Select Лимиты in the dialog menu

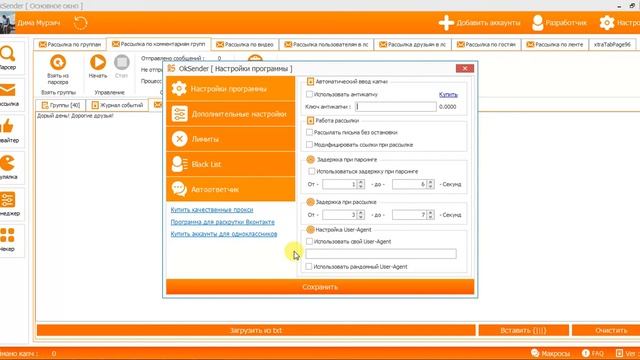click(231, 139)
